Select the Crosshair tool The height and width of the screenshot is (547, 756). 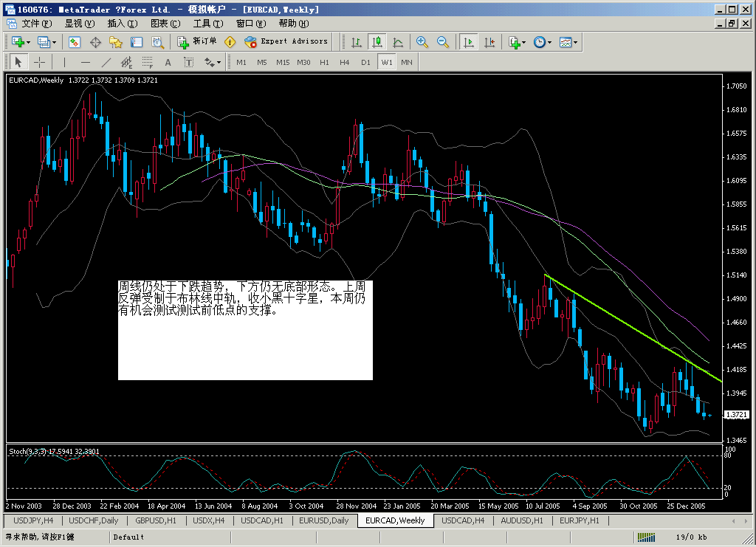pyautogui.click(x=38, y=62)
